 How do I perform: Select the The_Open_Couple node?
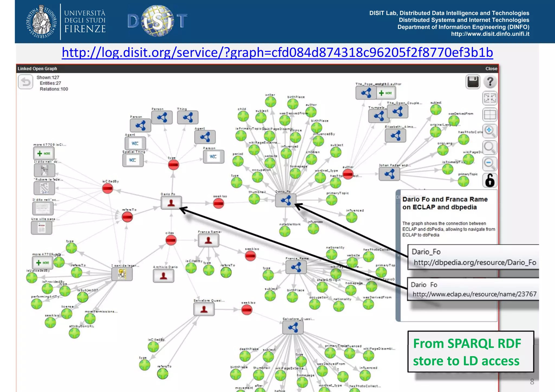tap(398, 111)
